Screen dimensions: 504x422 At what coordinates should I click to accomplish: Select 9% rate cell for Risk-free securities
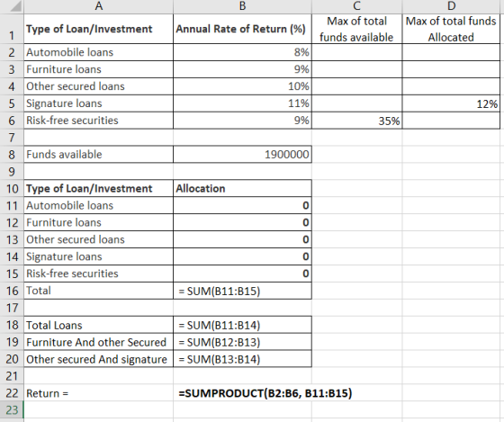click(x=242, y=121)
